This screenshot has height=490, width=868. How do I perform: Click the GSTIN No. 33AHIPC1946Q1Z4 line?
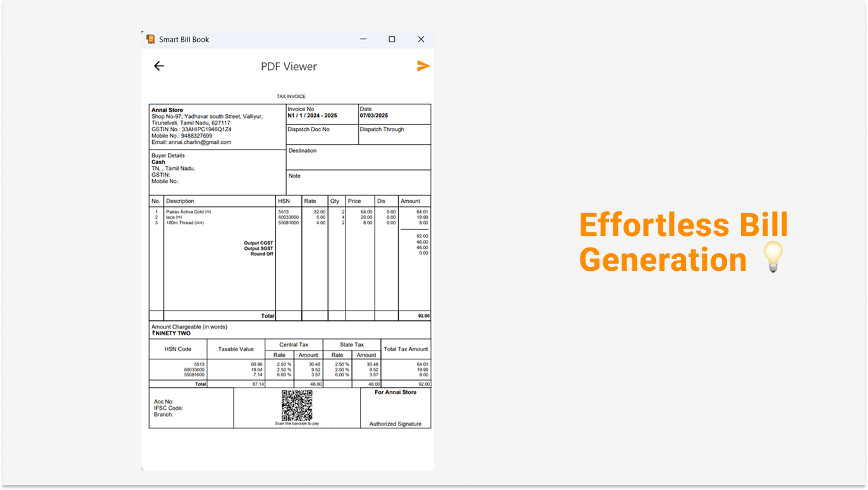[x=191, y=129]
